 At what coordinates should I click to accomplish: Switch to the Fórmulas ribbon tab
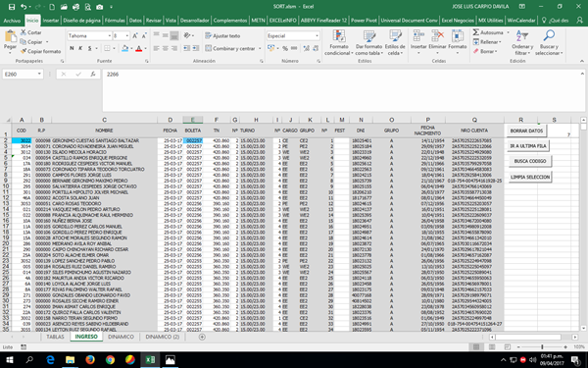pos(115,21)
